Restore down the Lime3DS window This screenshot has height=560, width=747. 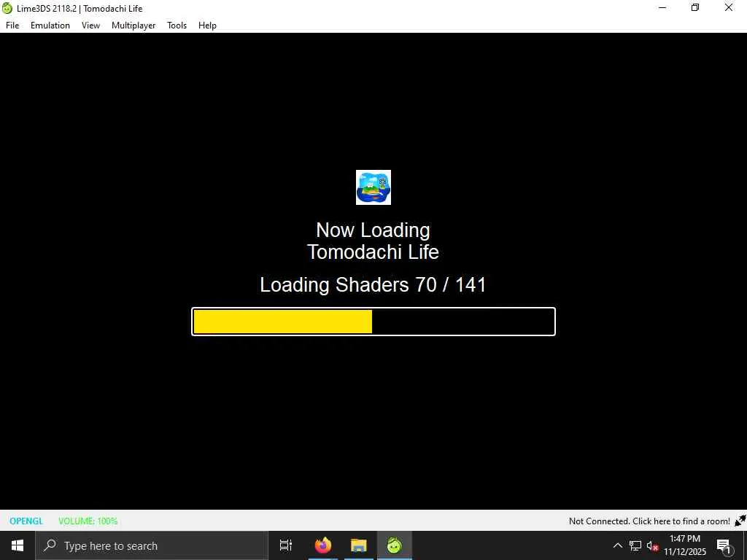(x=695, y=7)
